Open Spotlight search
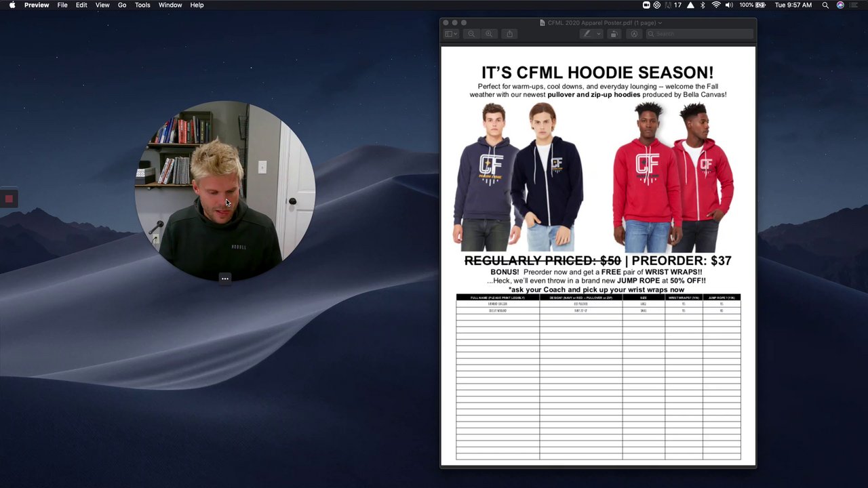 tap(825, 5)
